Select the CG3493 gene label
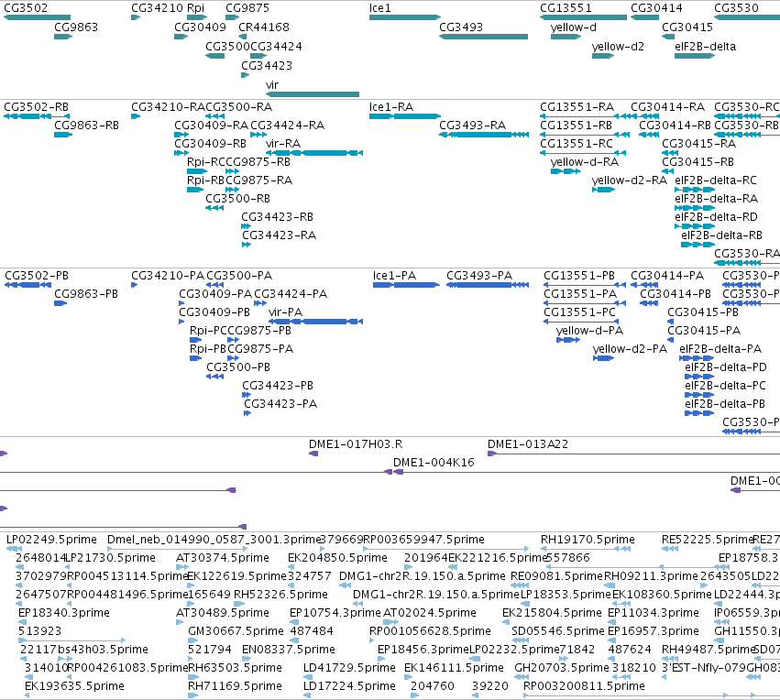 461,27
